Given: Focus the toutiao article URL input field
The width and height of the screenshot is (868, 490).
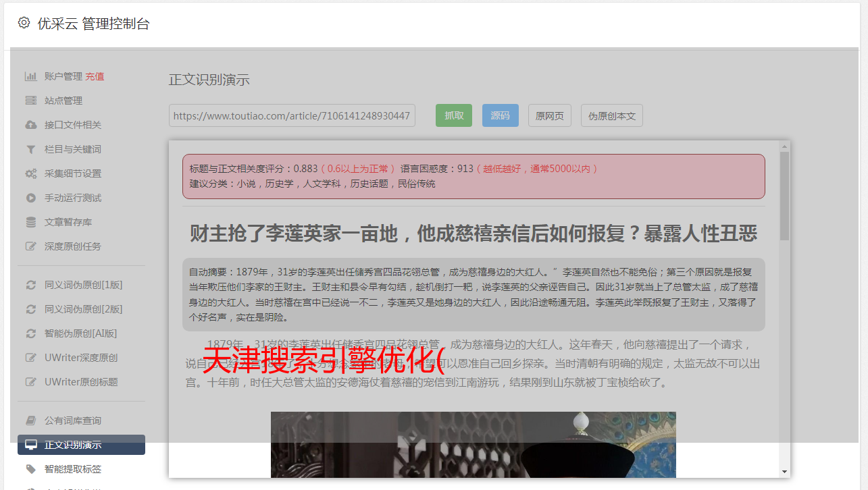Looking at the screenshot, I should 292,115.
